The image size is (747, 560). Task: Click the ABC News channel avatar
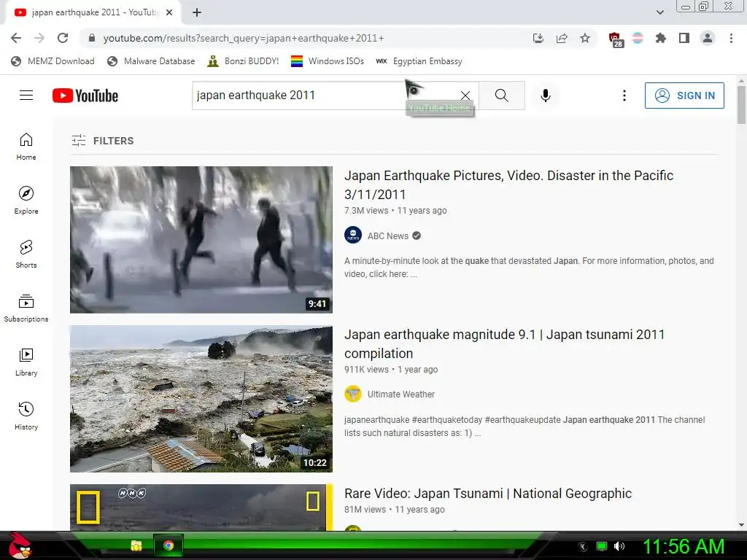(353, 236)
